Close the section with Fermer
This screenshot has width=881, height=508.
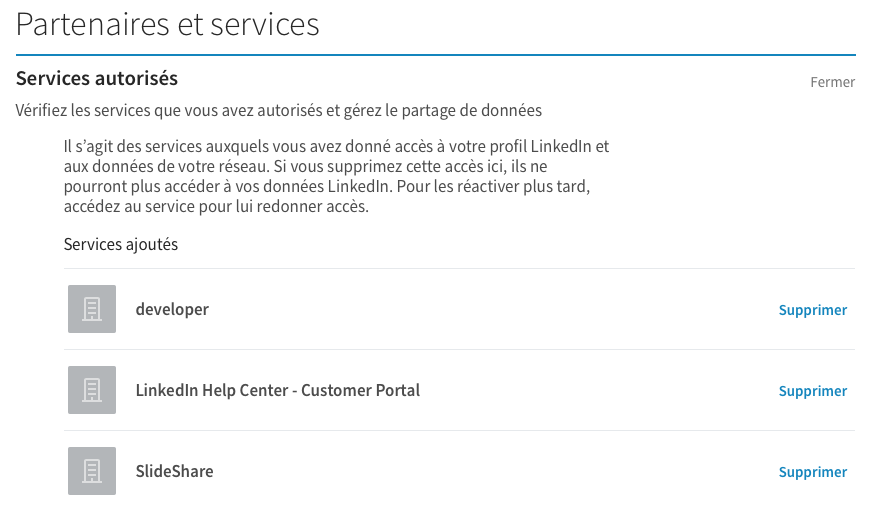click(x=832, y=82)
